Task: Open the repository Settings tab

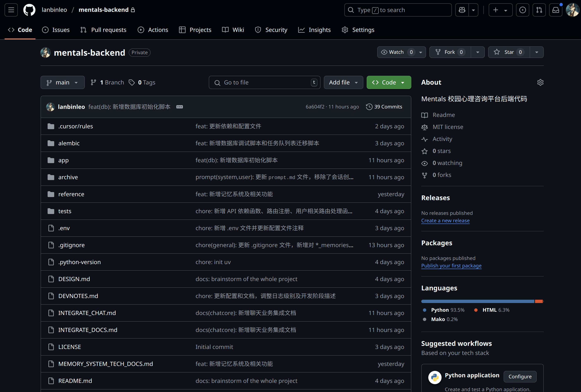Action: [x=358, y=30]
